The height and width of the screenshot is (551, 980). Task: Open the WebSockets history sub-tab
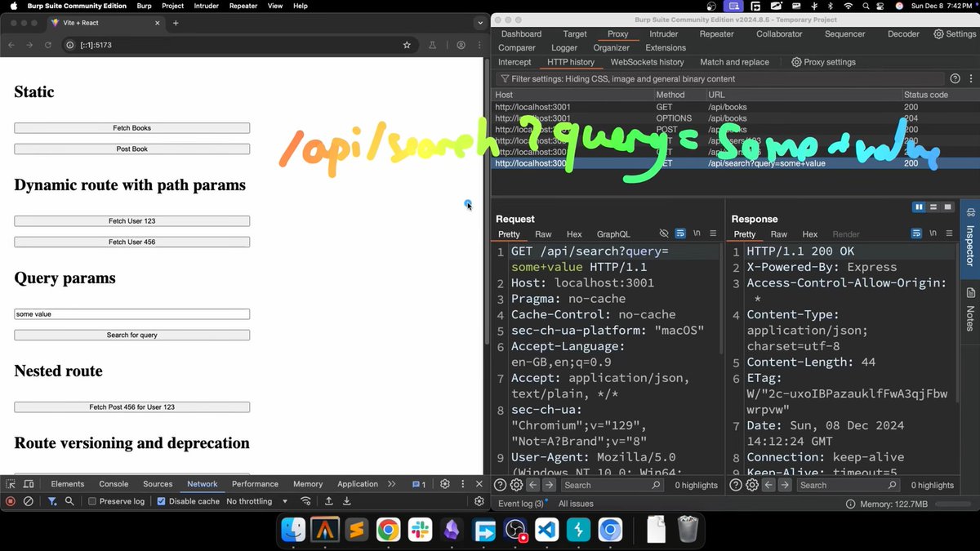pos(647,62)
